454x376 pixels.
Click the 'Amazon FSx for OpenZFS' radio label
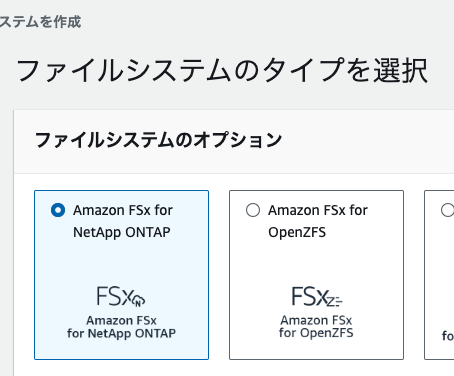(x=318, y=221)
